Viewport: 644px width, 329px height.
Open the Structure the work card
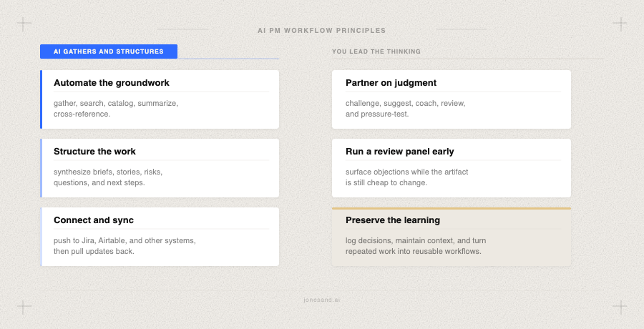[x=160, y=168]
